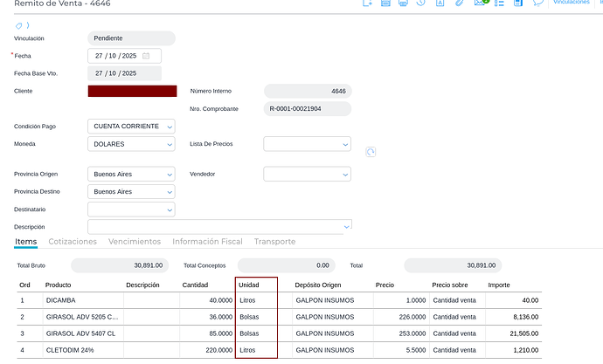
Task: Expand the Condición Pago dropdown
Action: pyautogui.click(x=170, y=127)
